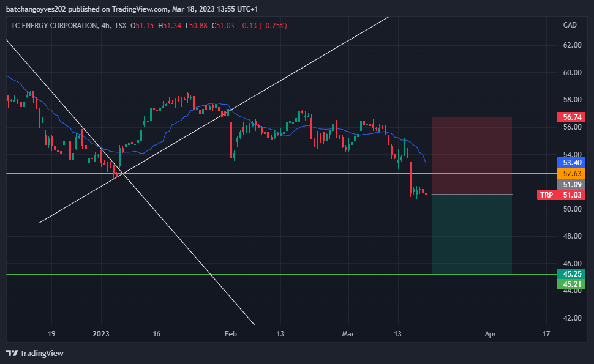
Task: Click the red 51.03 last price label
Action: pos(571,195)
